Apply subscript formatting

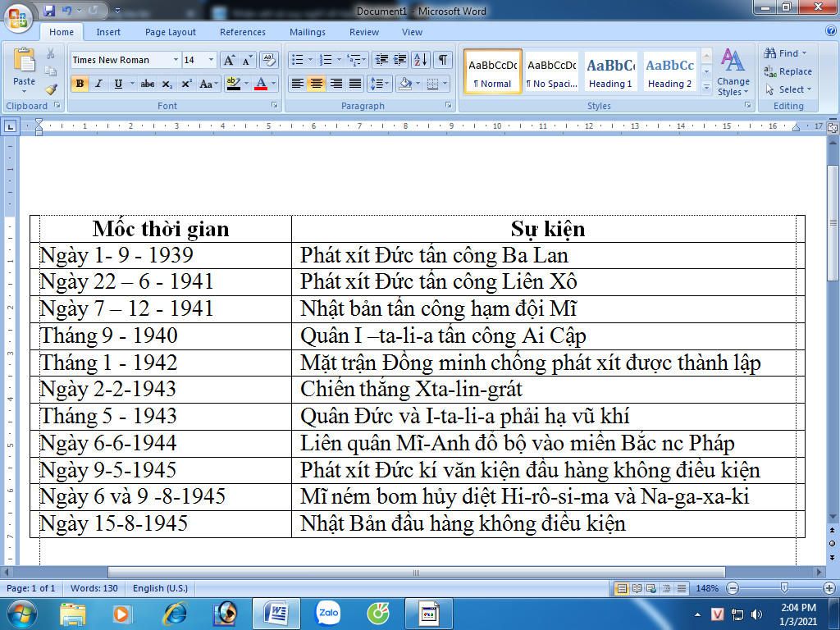pyautogui.click(x=167, y=84)
